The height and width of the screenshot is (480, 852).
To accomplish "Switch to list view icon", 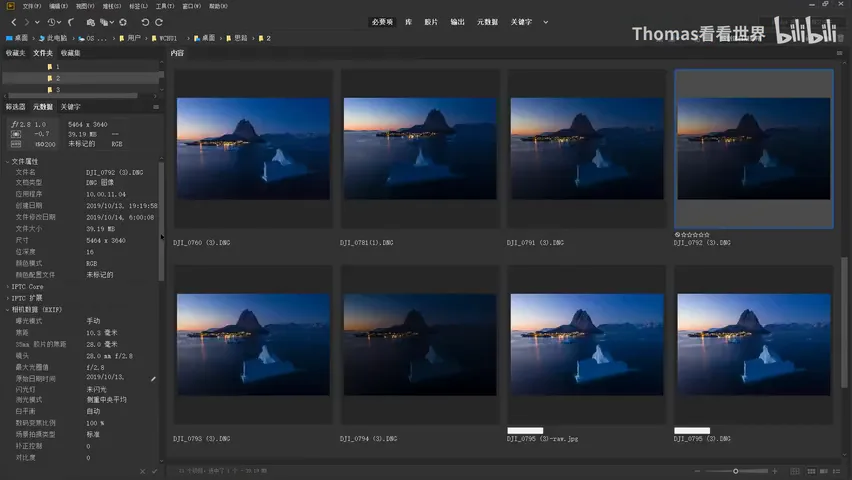I will [x=836, y=471].
